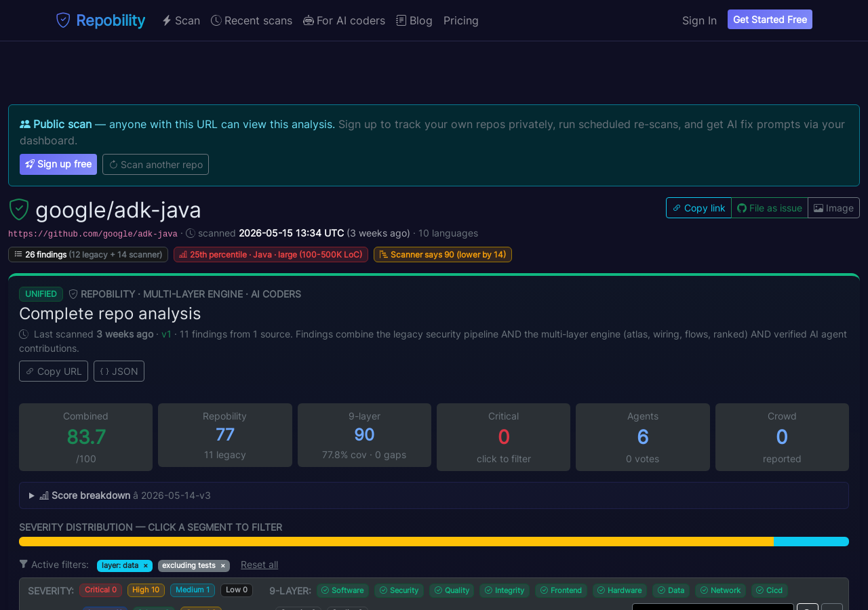Click the Copy URL button

54,371
